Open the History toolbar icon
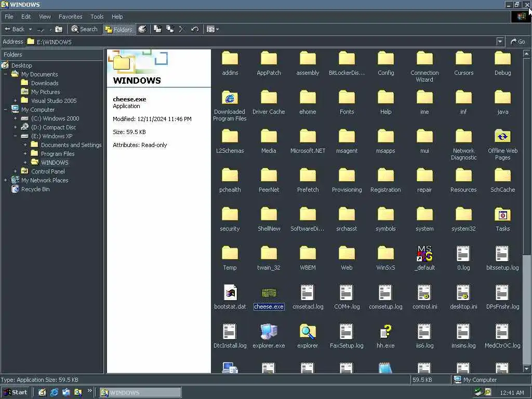Image resolution: width=532 pixels, height=399 pixels. click(x=142, y=29)
